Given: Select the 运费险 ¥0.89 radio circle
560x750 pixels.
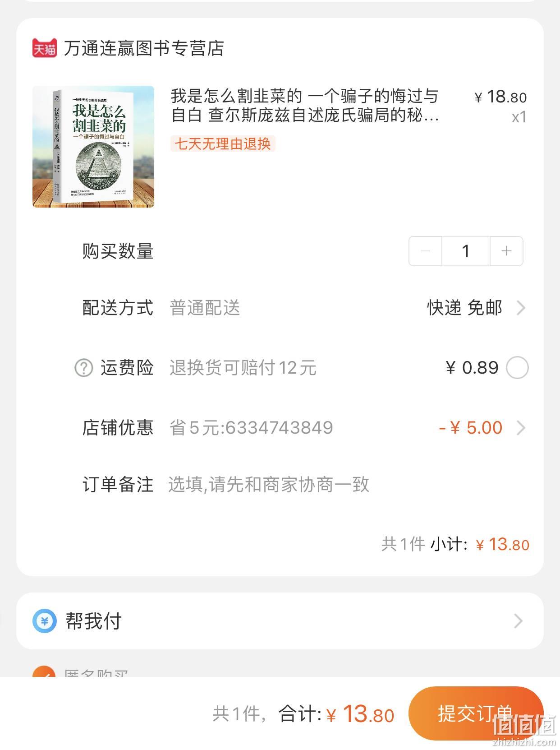Looking at the screenshot, I should click(517, 368).
